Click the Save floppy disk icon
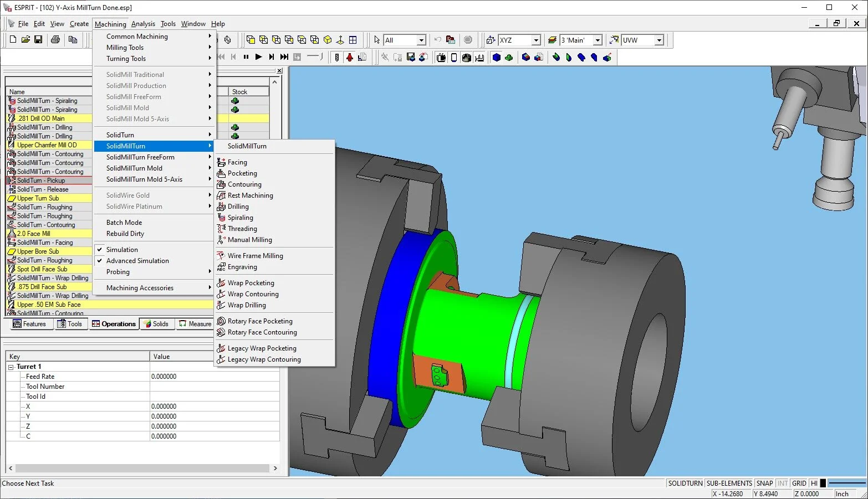 38,40
